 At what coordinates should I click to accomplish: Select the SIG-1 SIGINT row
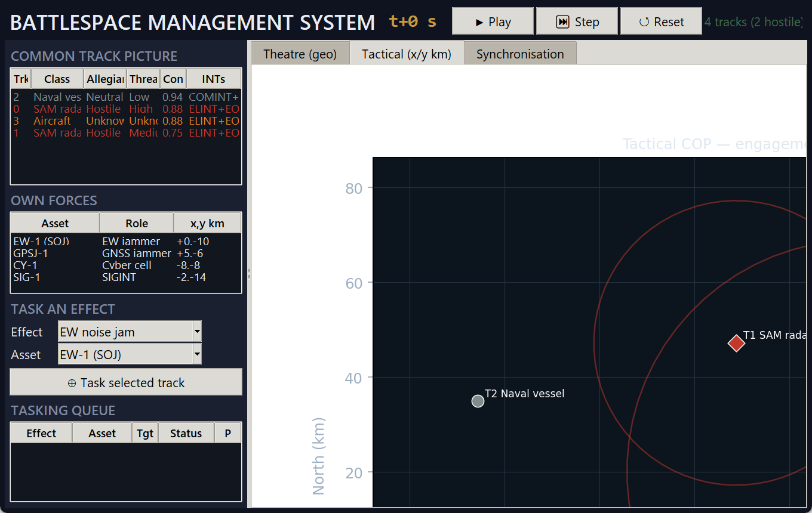click(x=126, y=277)
